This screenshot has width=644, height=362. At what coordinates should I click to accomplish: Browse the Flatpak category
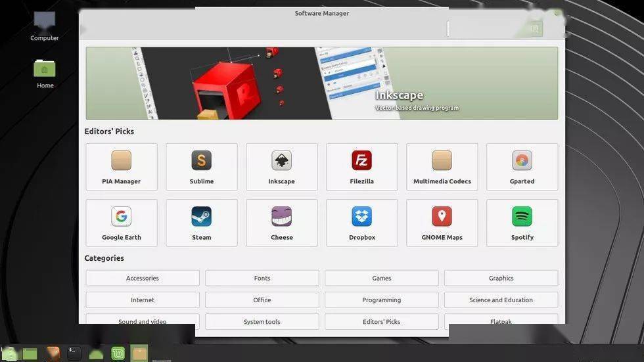501,319
